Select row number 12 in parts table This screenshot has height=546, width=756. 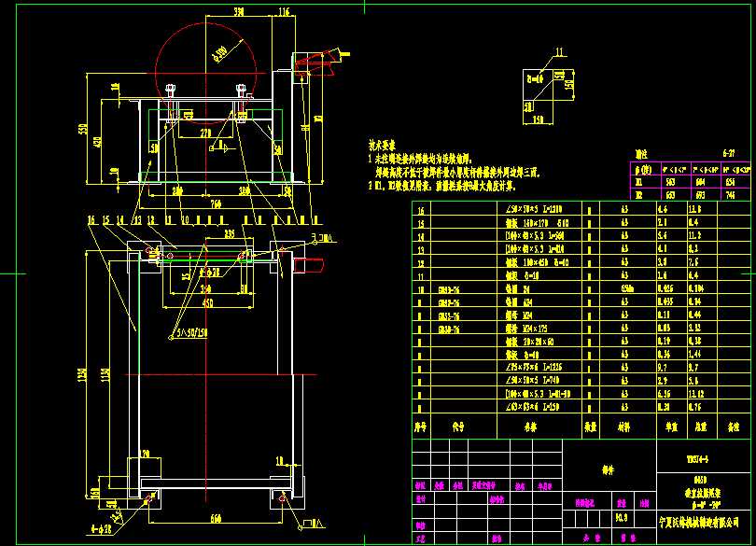coord(421,263)
